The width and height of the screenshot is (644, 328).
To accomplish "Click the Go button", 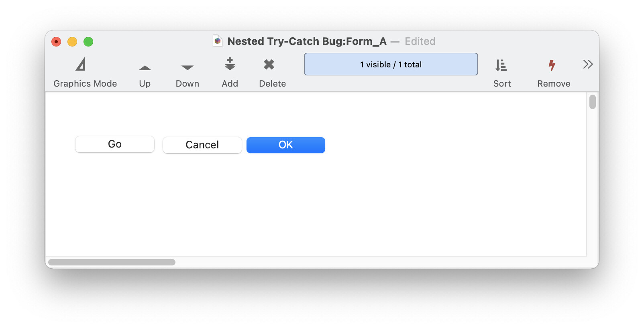I will (x=115, y=144).
